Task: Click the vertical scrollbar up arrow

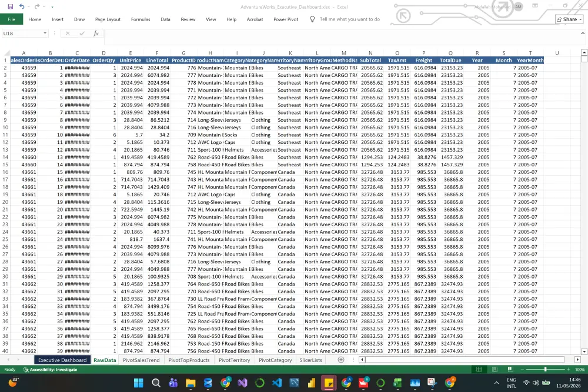Action: (x=584, y=53)
